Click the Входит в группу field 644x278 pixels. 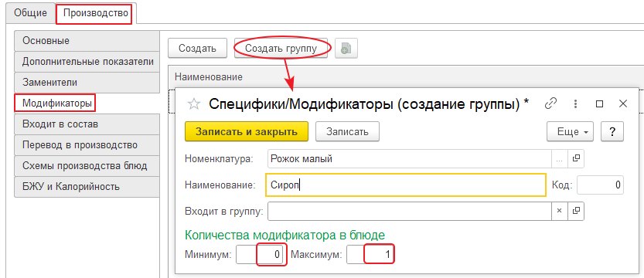click(x=409, y=211)
